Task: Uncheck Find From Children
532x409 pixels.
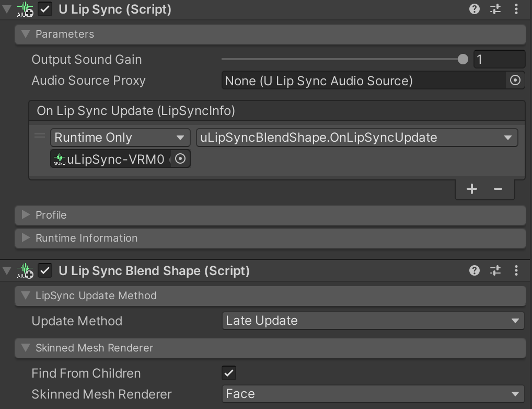Action: (x=229, y=373)
